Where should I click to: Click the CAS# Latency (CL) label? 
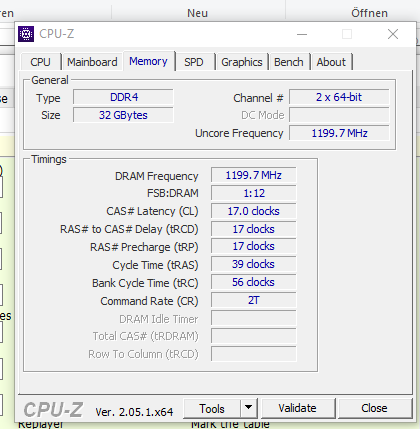pyautogui.click(x=152, y=211)
